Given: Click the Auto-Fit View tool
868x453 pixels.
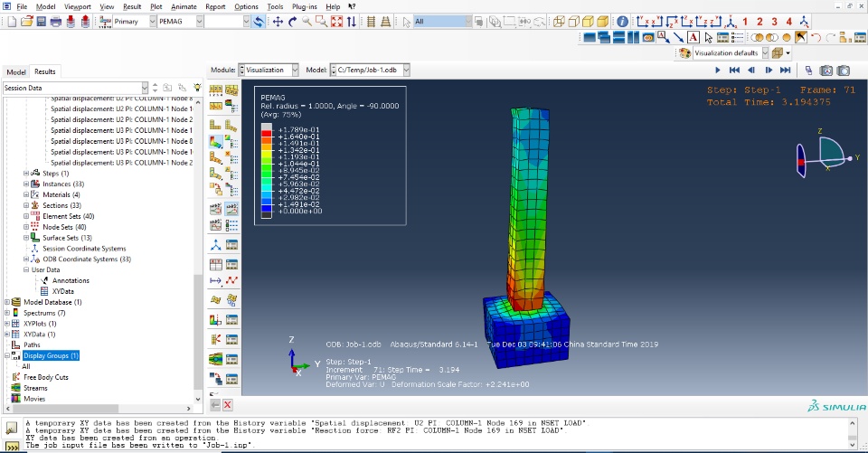Looking at the screenshot, I should point(336,22).
